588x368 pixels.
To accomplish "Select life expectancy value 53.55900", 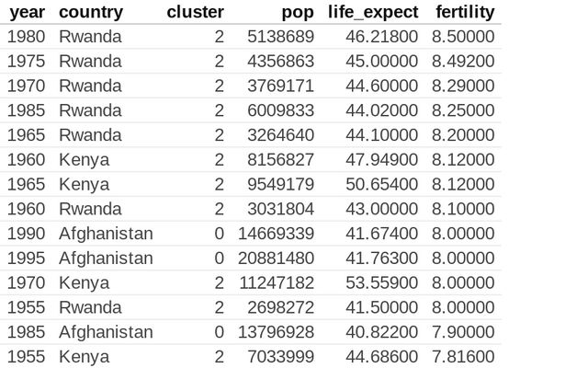I will click(374, 282).
